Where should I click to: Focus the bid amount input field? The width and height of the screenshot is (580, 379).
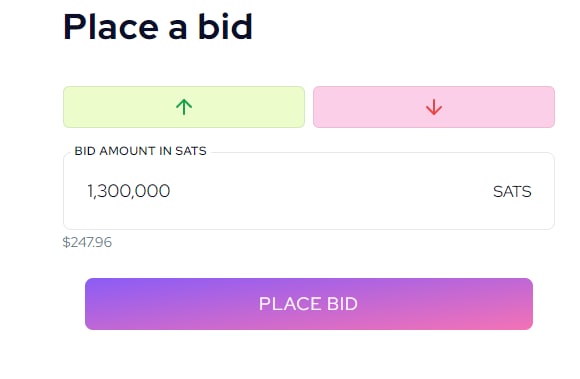coord(309,191)
